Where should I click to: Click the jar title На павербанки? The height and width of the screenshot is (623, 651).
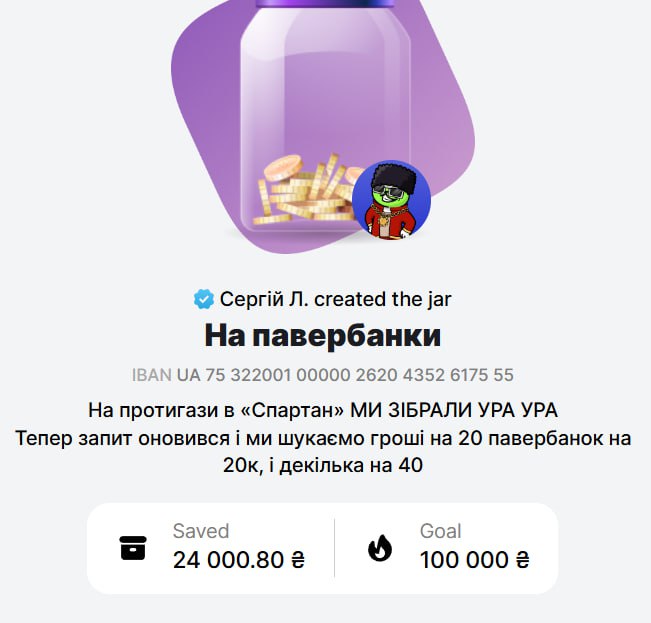click(323, 335)
